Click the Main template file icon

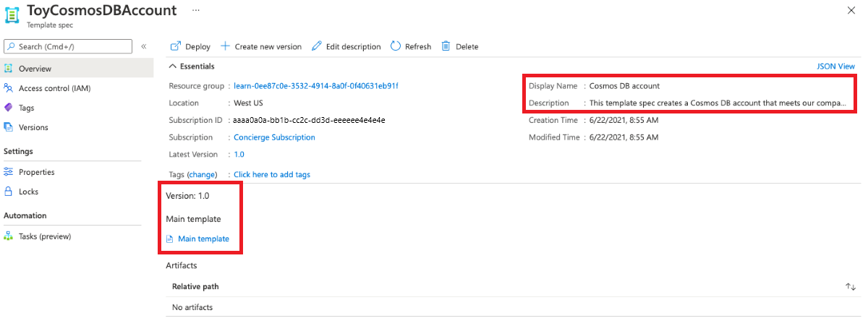pos(170,239)
